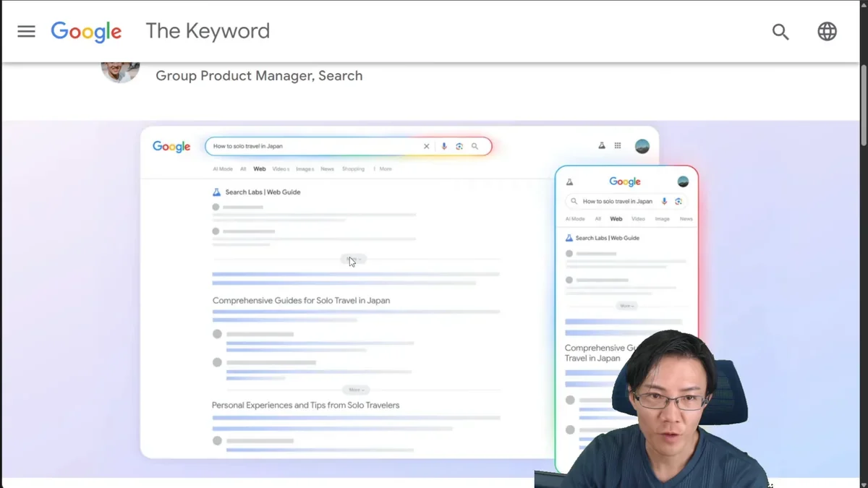This screenshot has height=488, width=868.
Task: Expand the More tab menu in desktop mockup
Action: point(383,169)
